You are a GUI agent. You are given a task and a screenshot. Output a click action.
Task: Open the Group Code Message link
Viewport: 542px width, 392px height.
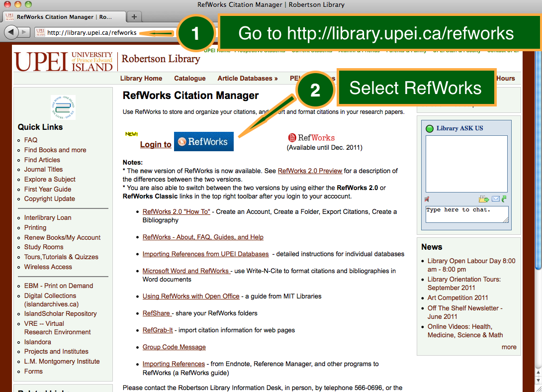[x=174, y=347]
